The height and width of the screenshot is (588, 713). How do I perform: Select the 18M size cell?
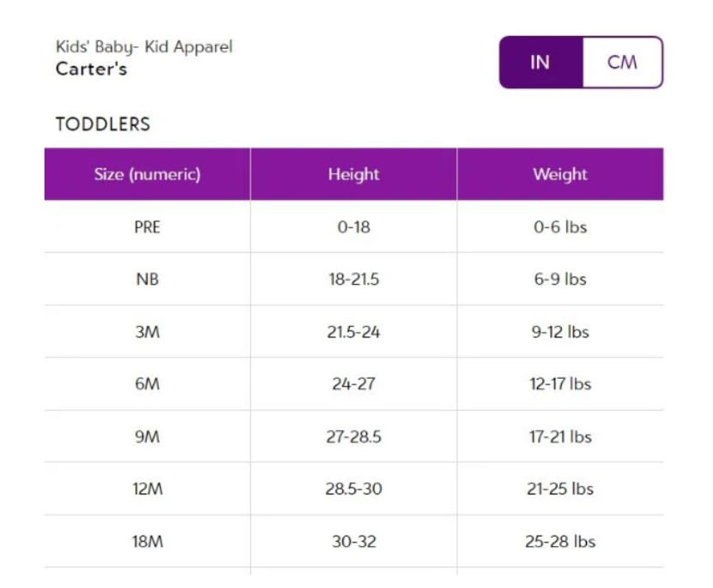coord(148,542)
